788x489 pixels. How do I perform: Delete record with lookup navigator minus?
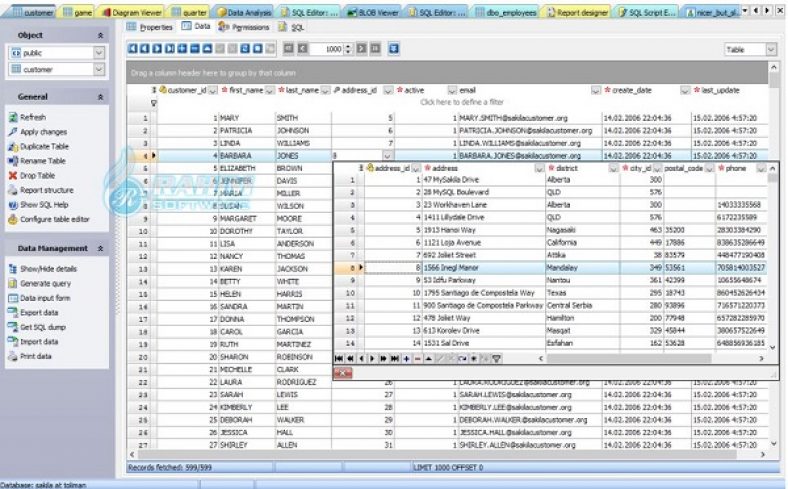point(418,359)
